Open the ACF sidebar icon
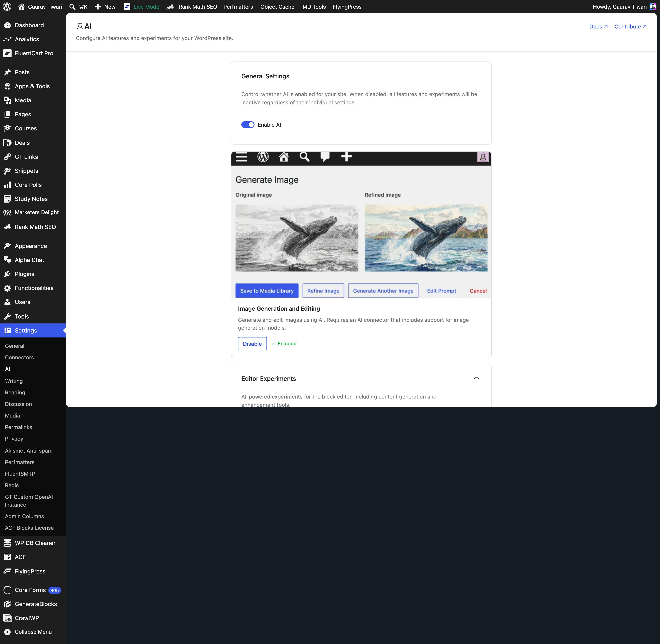 7,557
